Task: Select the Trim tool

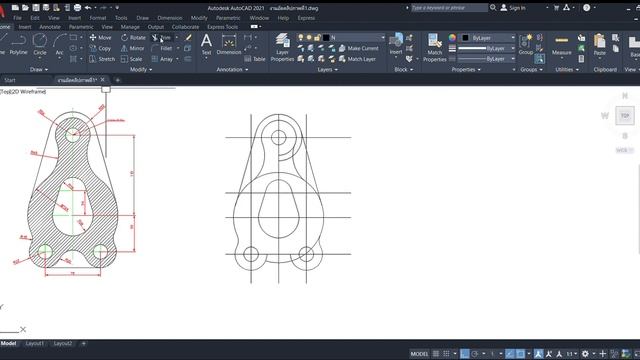Action: pyautogui.click(x=161, y=38)
